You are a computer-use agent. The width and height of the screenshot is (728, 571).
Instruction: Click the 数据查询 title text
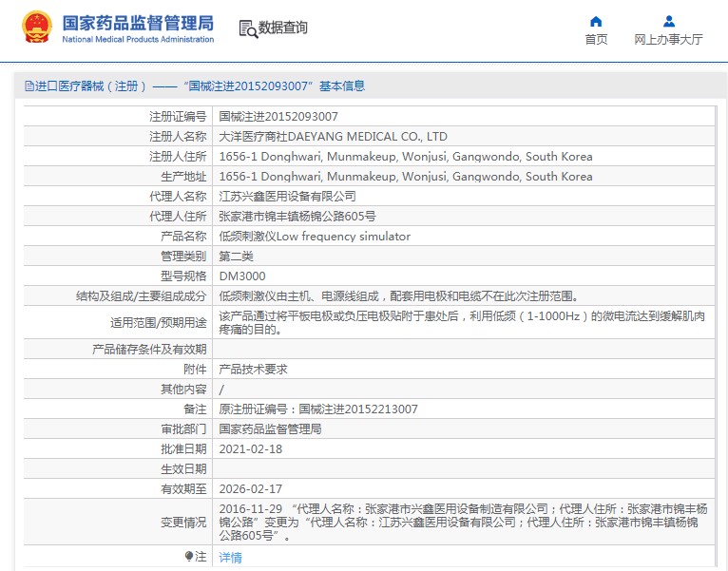[283, 28]
